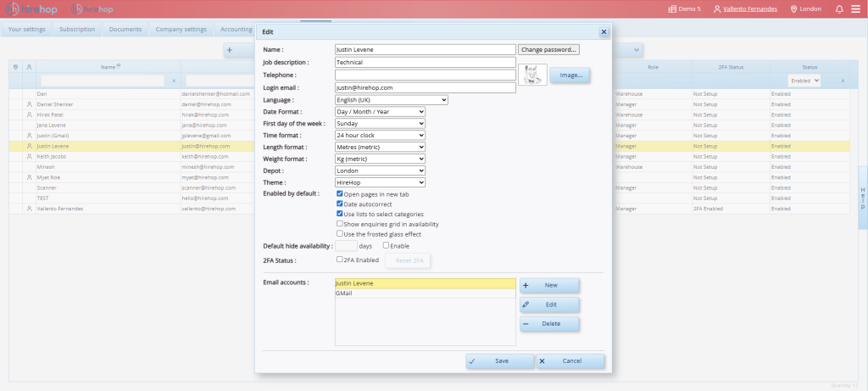Viewport: 868px width, 391px height.
Task: Click the user avatar thumbnail image
Action: pos(532,75)
